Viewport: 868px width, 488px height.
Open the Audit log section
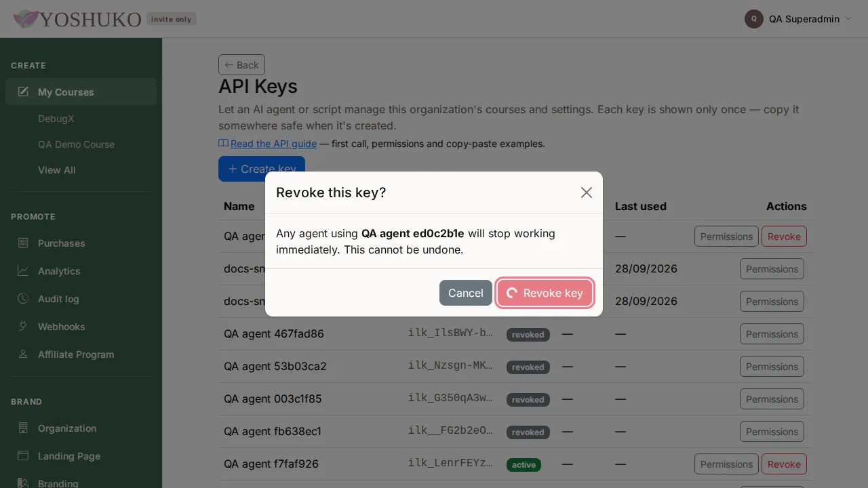[81, 298]
